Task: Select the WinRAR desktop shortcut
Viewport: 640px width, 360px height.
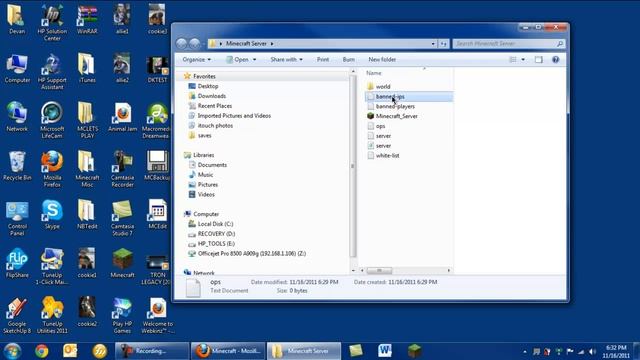Action: pos(87,20)
